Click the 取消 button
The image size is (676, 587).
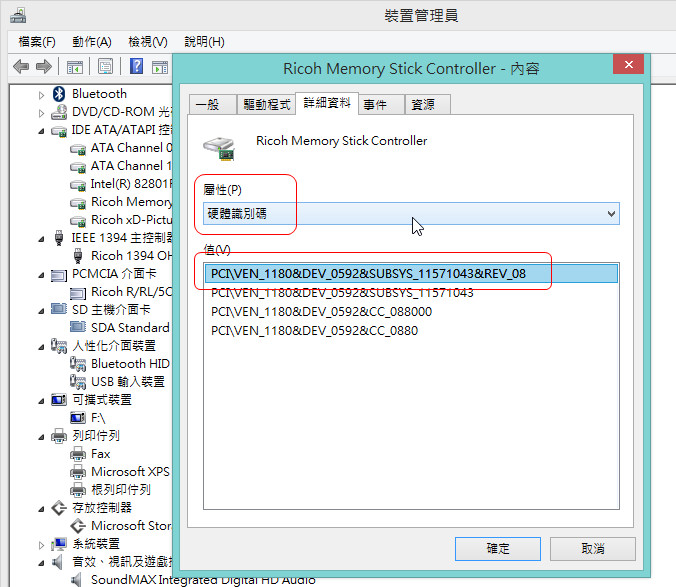[592, 549]
